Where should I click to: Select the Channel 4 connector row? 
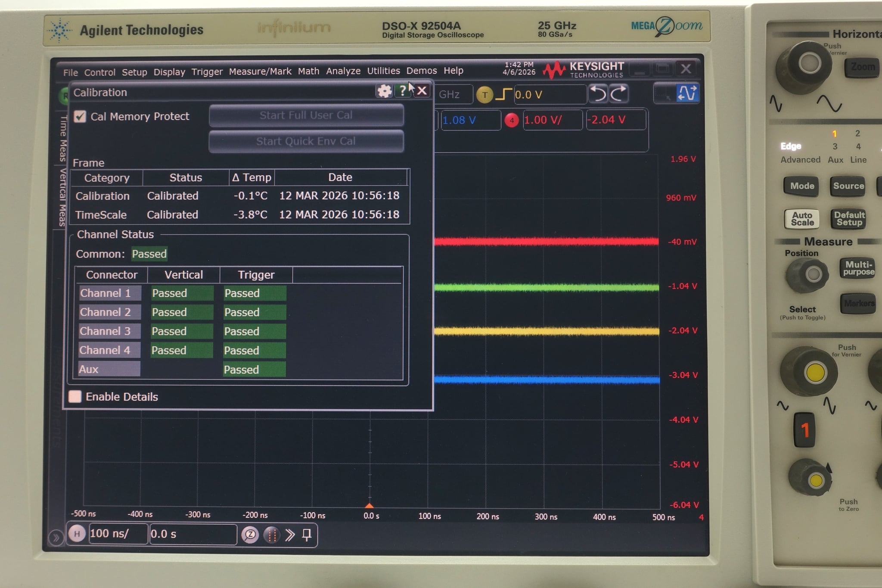tap(109, 350)
